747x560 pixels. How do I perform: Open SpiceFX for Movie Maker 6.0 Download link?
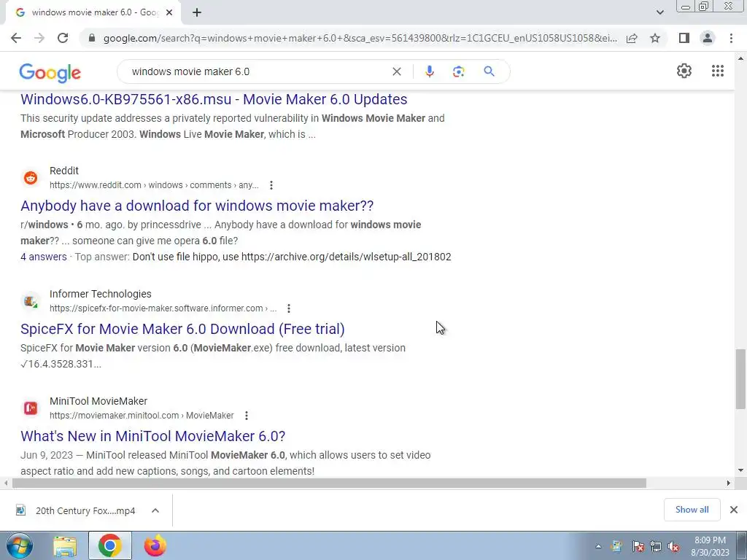pos(182,329)
